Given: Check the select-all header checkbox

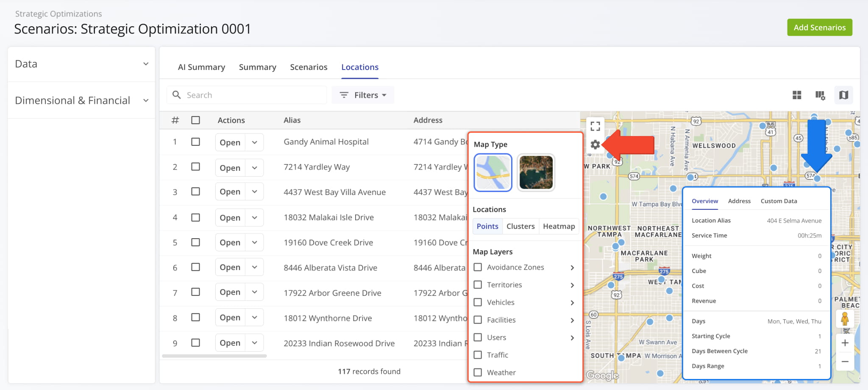Looking at the screenshot, I should click(195, 120).
